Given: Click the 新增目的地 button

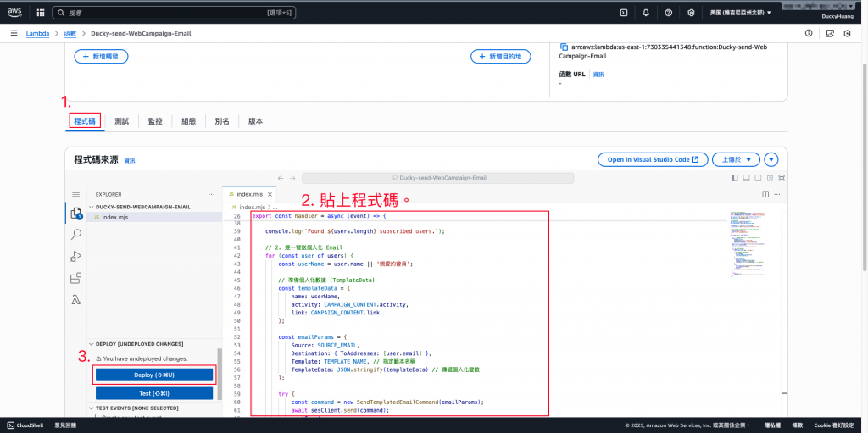Looking at the screenshot, I should 500,57.
